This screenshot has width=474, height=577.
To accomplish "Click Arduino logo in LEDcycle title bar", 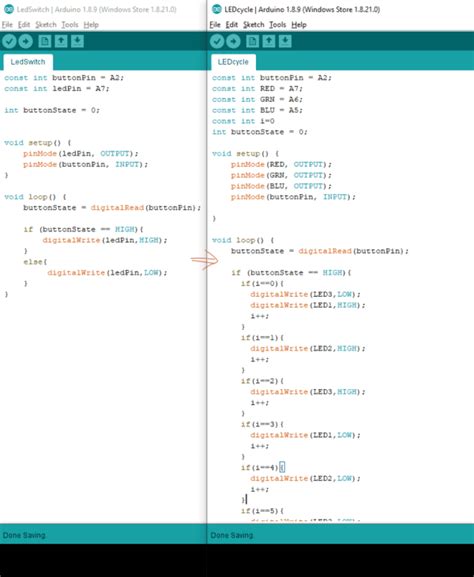I will [x=217, y=9].
